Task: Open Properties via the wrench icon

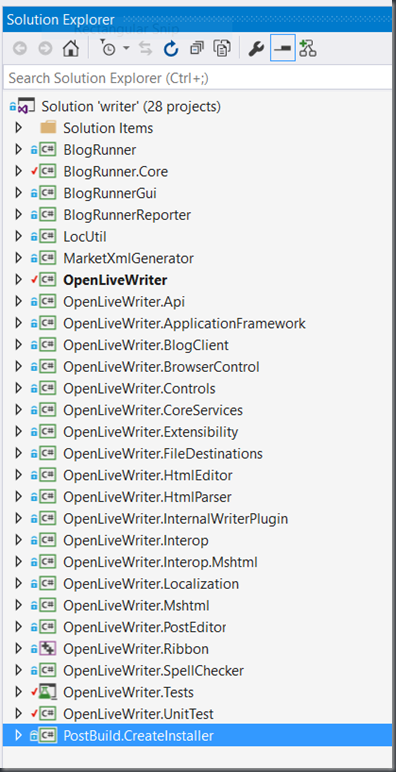Action: [x=256, y=48]
